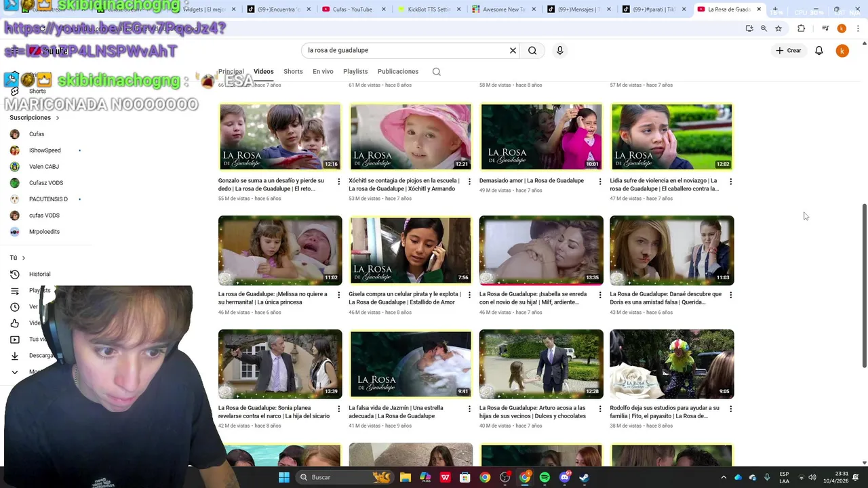Open Mrpoloedits subscription channel
868x488 pixels.
[44, 232]
